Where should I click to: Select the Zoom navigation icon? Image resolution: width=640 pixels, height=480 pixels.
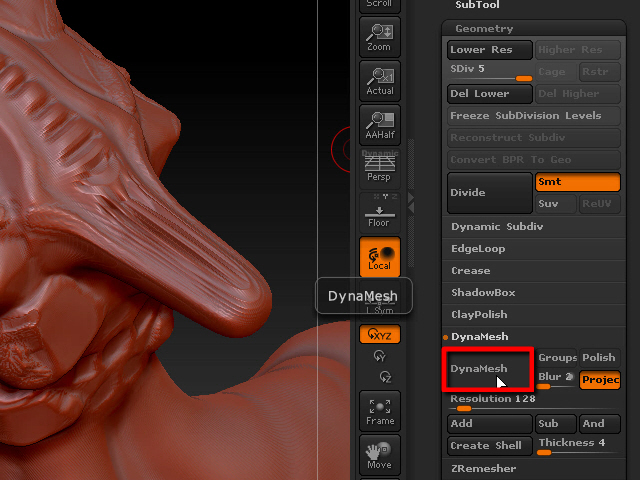[380, 37]
